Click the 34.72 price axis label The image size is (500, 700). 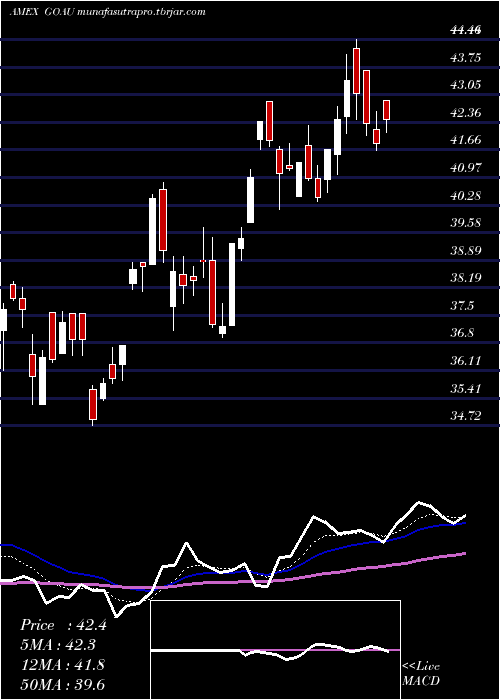pos(466,416)
